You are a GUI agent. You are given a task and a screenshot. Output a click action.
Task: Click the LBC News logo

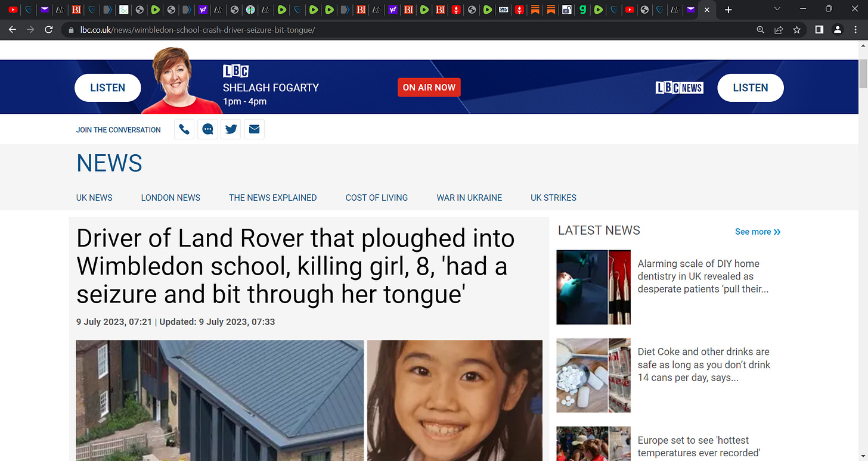(x=680, y=88)
